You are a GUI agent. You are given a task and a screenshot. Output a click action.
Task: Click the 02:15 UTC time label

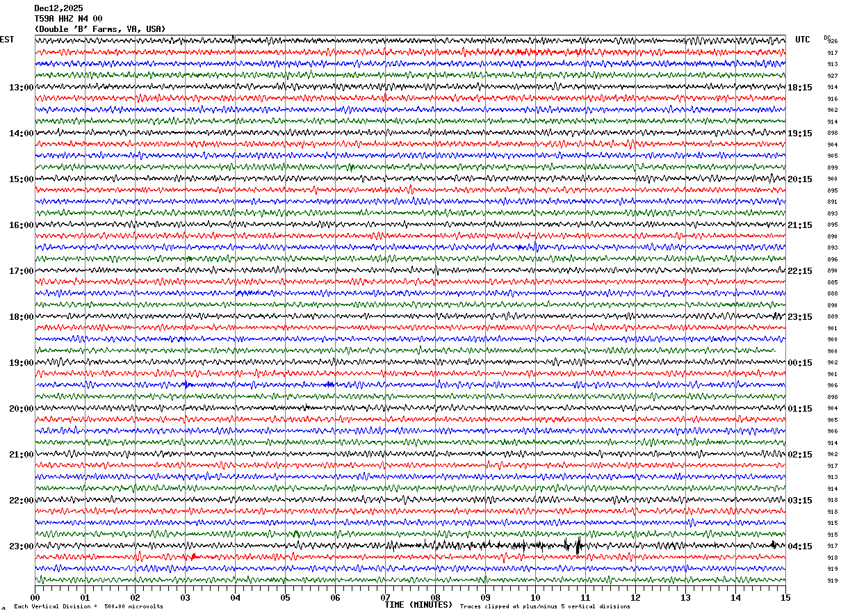pyautogui.click(x=800, y=455)
